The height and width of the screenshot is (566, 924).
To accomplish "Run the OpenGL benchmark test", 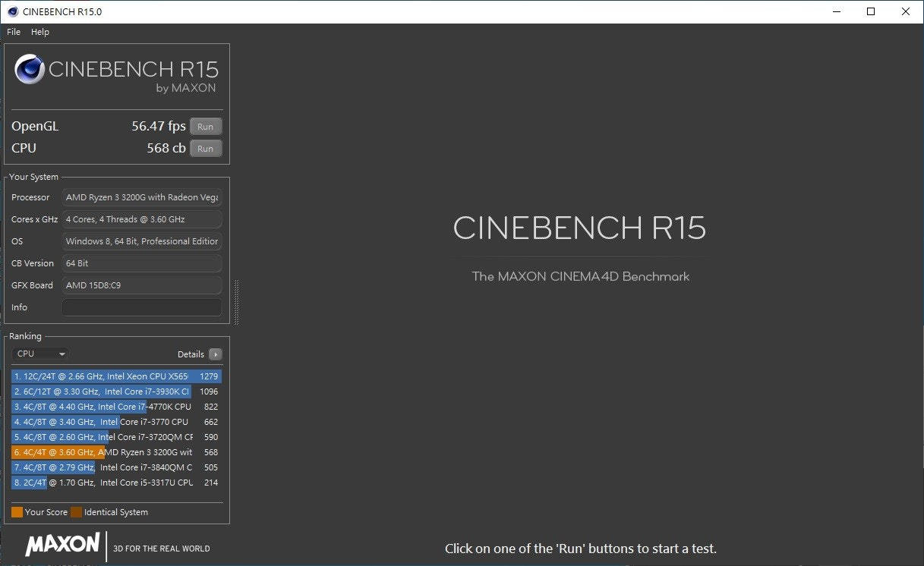I will click(206, 127).
